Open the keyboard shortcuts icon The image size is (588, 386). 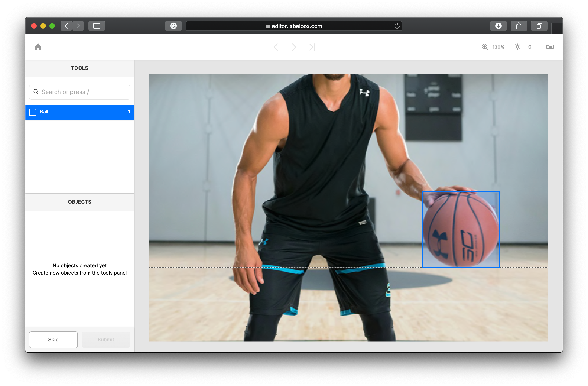[x=550, y=47]
